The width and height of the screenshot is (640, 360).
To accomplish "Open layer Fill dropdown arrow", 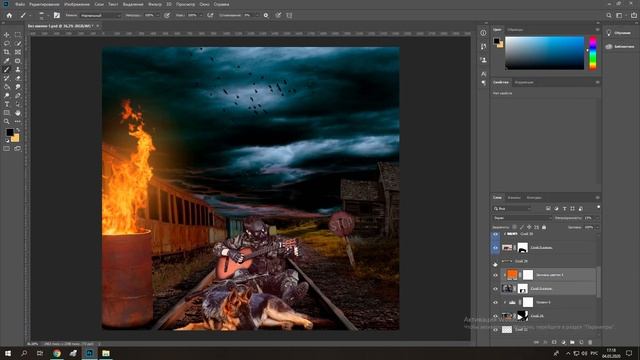I will point(598,227).
